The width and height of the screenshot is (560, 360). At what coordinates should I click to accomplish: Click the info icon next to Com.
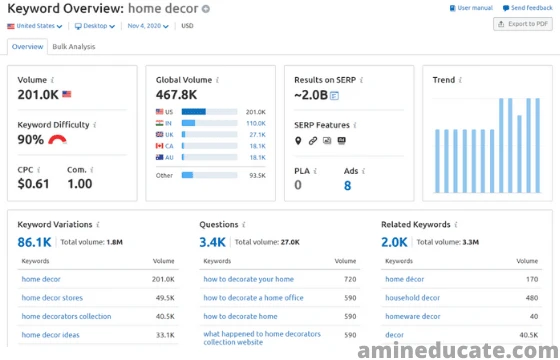92,170
